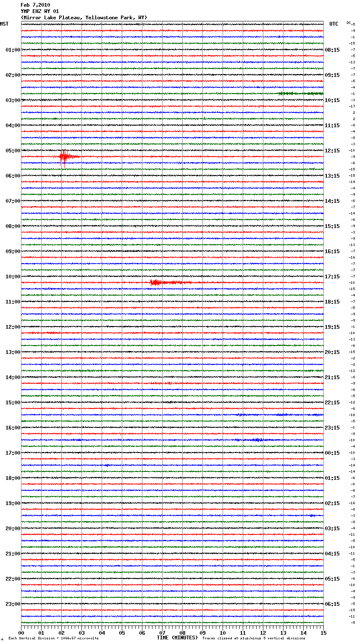This screenshot has width=357, height=644.
Task: Click the 17:00 MST time label
Action: 13,453
